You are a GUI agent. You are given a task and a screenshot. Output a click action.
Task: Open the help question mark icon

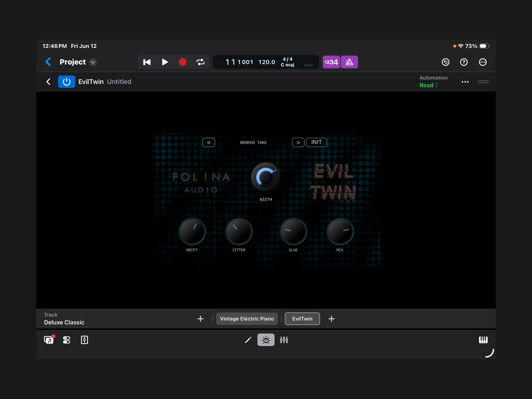(x=464, y=62)
